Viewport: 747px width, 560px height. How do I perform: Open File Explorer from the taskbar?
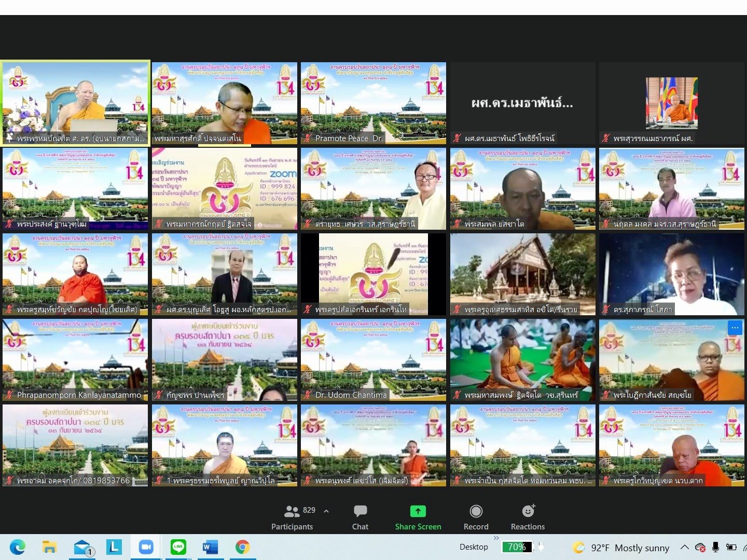pyautogui.click(x=49, y=547)
